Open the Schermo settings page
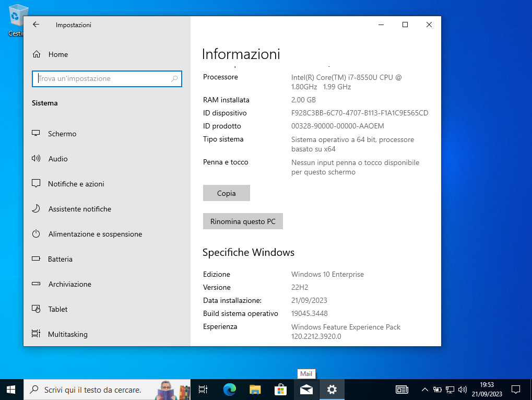The image size is (532, 400). (x=107, y=134)
